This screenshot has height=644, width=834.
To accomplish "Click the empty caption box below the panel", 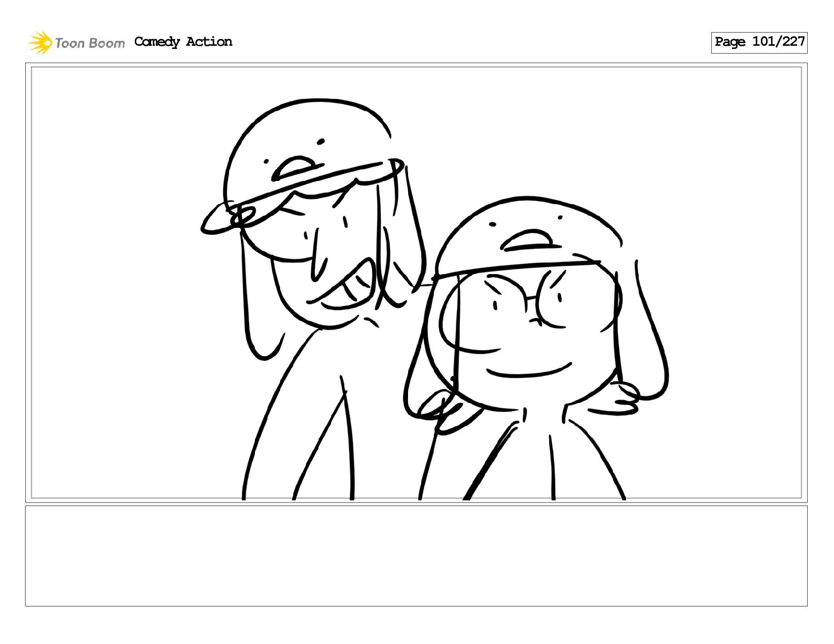I will pyautogui.click(x=416, y=556).
